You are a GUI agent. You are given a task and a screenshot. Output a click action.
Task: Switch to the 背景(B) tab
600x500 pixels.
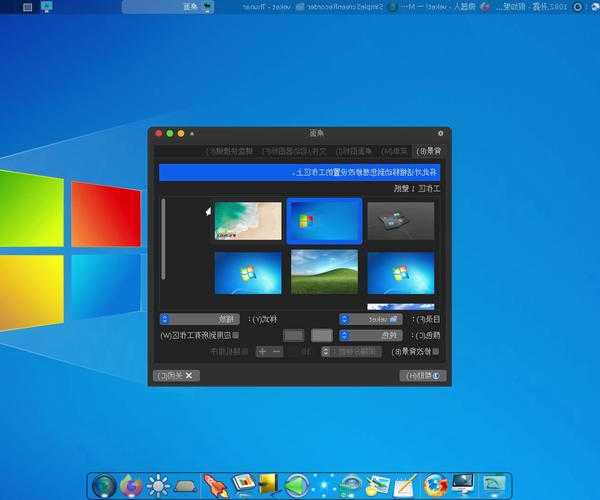(x=427, y=151)
